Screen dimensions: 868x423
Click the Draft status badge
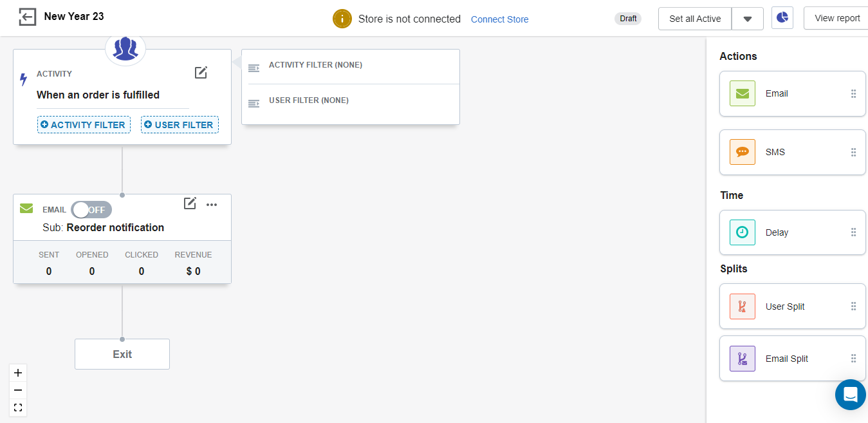click(x=629, y=19)
